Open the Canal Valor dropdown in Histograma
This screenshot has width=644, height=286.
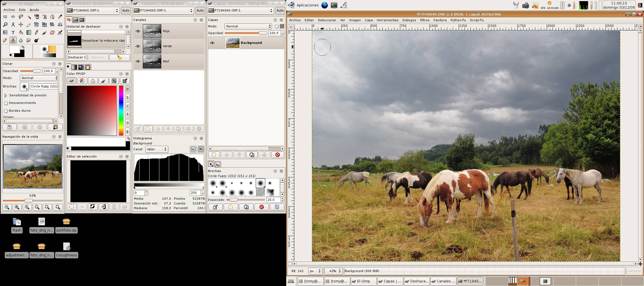[157, 149]
